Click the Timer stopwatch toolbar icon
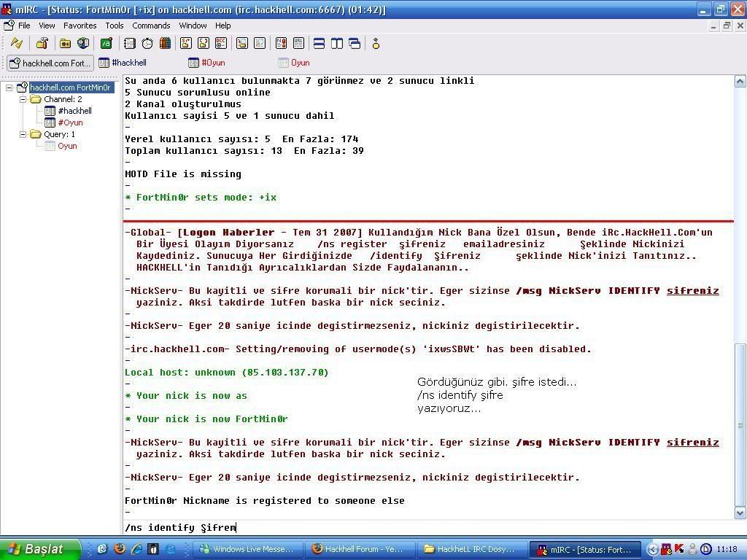Image resolution: width=747 pixels, height=560 pixels. click(147, 43)
